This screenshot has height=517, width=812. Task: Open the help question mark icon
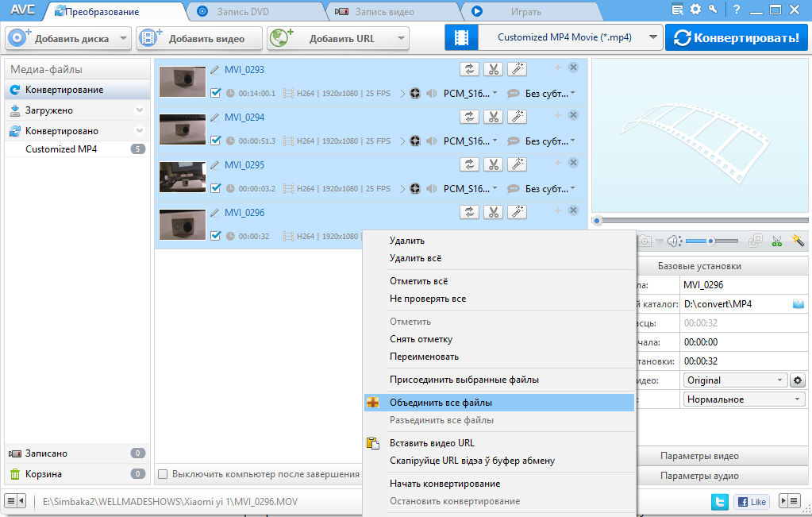tap(737, 10)
